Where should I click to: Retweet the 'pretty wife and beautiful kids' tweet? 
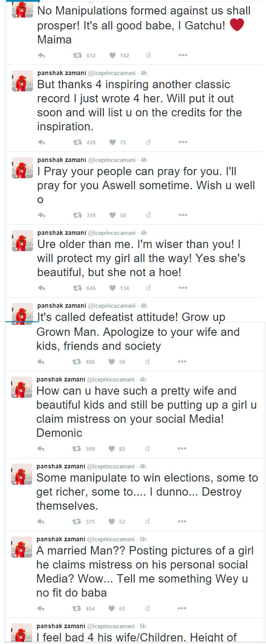point(76,449)
